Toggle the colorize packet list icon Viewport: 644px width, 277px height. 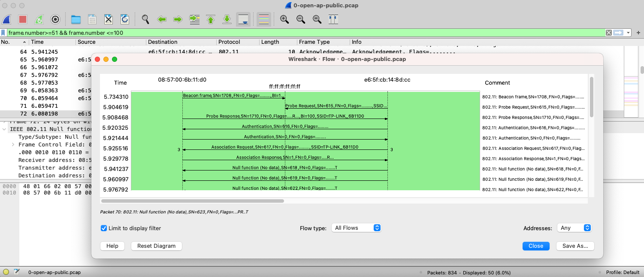tap(264, 19)
